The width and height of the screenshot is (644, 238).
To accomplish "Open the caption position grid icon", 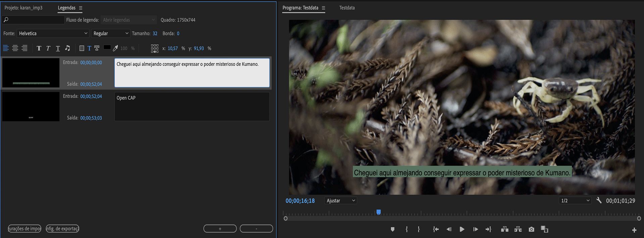I will pyautogui.click(x=154, y=48).
